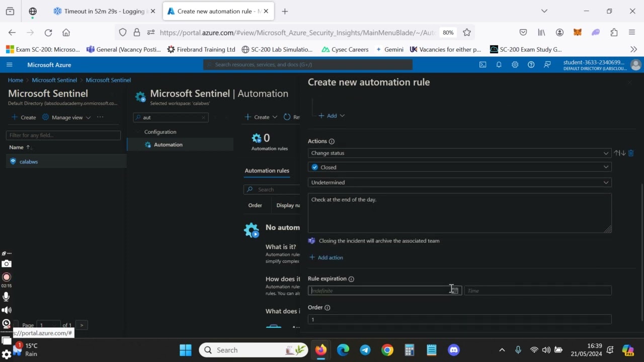This screenshot has width=644, height=362.
Task: Click Home breadcrumb link
Action: [x=16, y=80]
